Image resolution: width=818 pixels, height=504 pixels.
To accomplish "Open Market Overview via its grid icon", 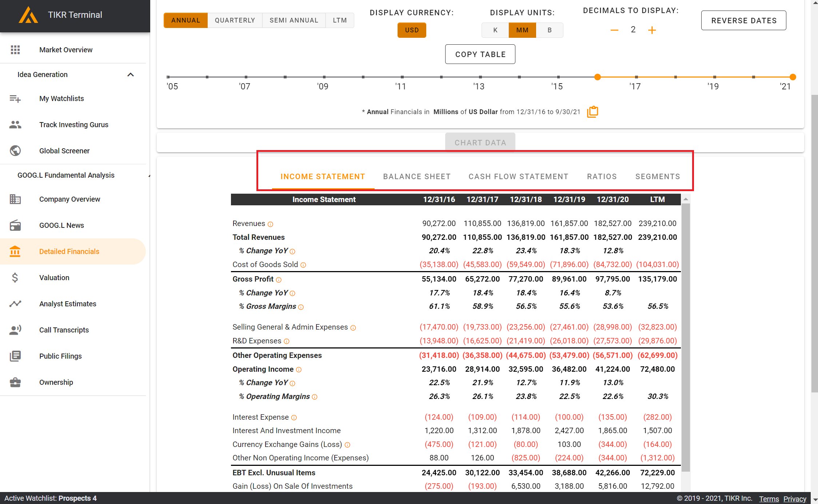I will click(x=15, y=50).
